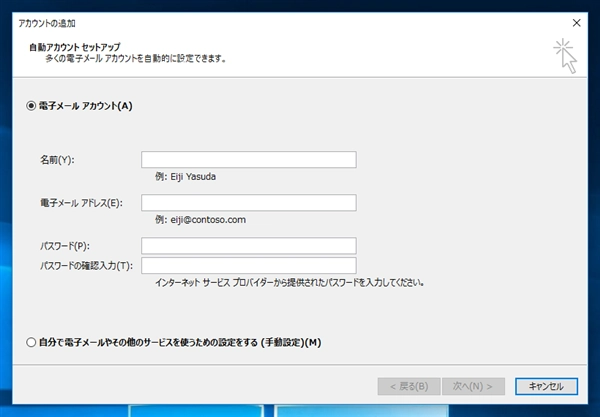Click the 自動アカウント セットアップ heading
Viewport: 600px width, 417px height.
pyautogui.click(x=75, y=47)
